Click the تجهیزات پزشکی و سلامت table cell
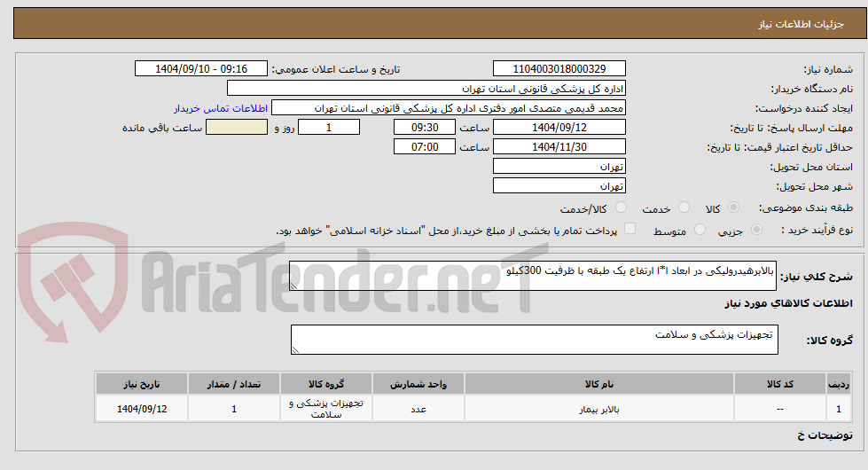868x470 pixels. click(x=326, y=409)
